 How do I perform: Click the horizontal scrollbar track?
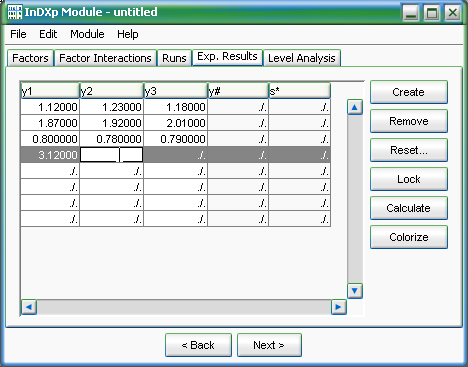(184, 307)
